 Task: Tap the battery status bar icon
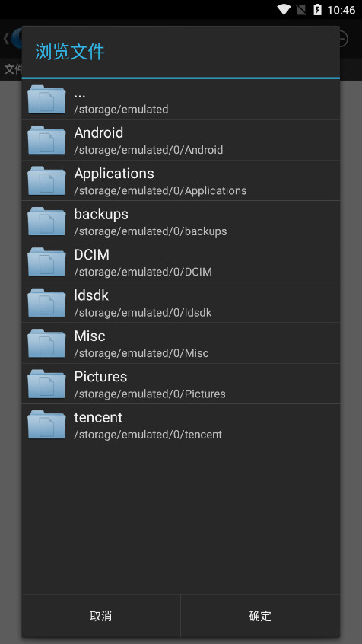tap(317, 9)
